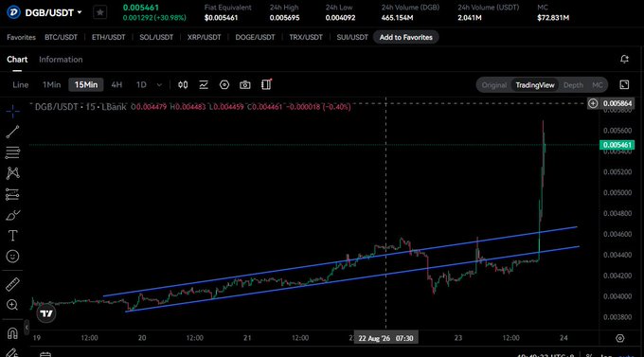Go to BTC/USDT pair
Viewport: 644px width, 357px height.
click(x=61, y=37)
